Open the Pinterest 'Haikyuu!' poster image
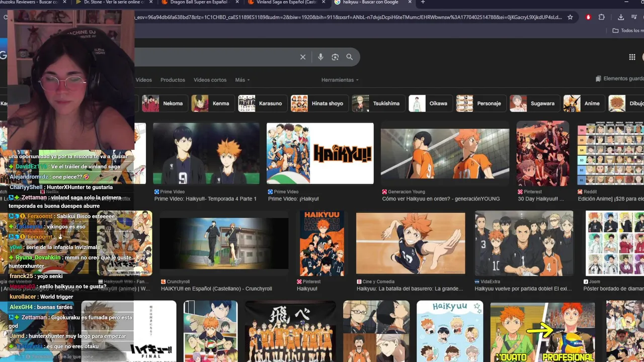Screen dimensions: 644x362 [x=322, y=243]
